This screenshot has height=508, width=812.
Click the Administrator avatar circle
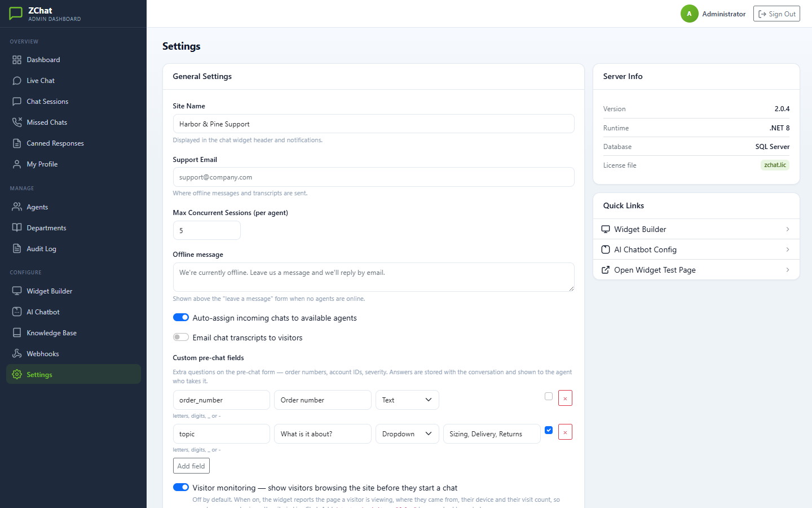pos(689,14)
